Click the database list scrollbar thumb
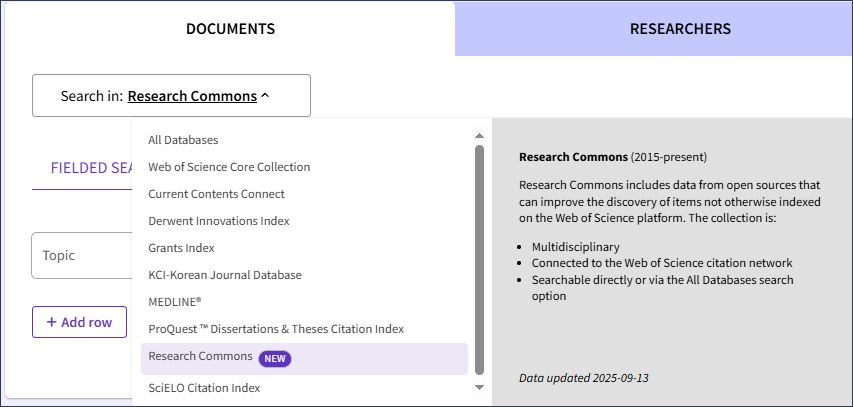The width and height of the screenshot is (853, 407). 479,260
